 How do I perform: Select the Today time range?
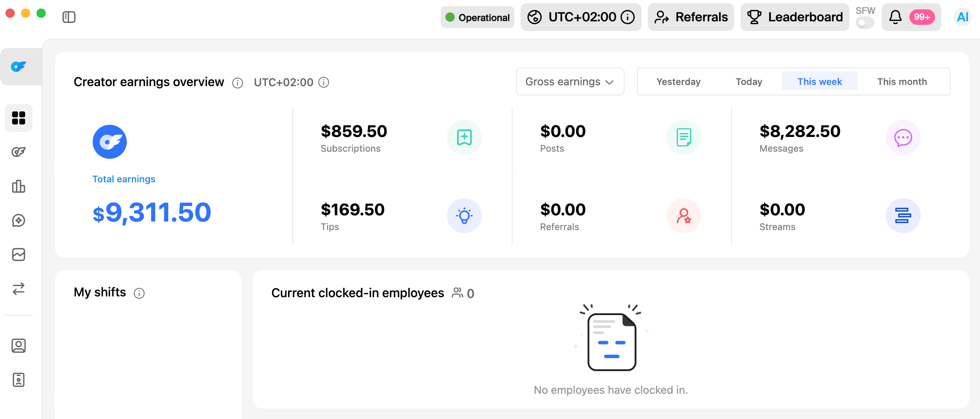pos(749,82)
